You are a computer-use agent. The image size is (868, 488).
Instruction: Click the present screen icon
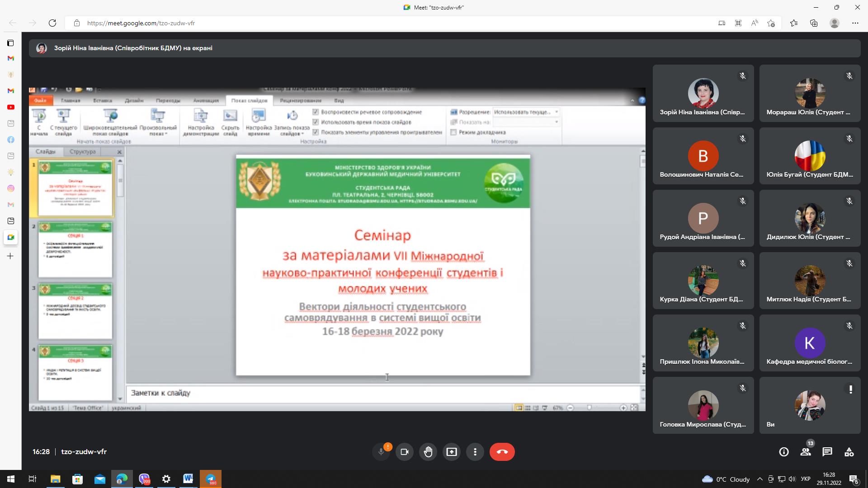click(x=452, y=452)
